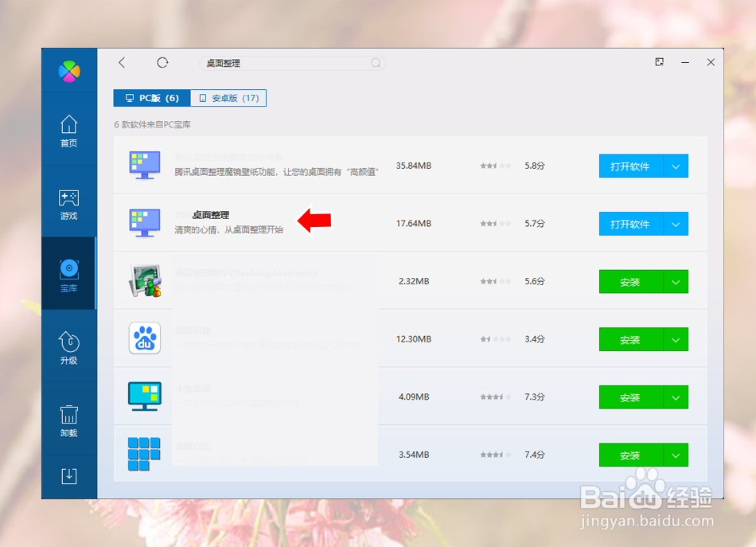The width and height of the screenshot is (756, 547).
Task: Click the refresh icon beside the search bar
Action: pyautogui.click(x=162, y=62)
